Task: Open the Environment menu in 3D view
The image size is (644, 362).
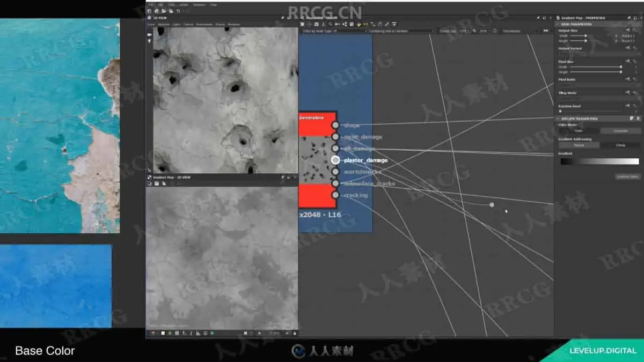Action: click(x=204, y=24)
